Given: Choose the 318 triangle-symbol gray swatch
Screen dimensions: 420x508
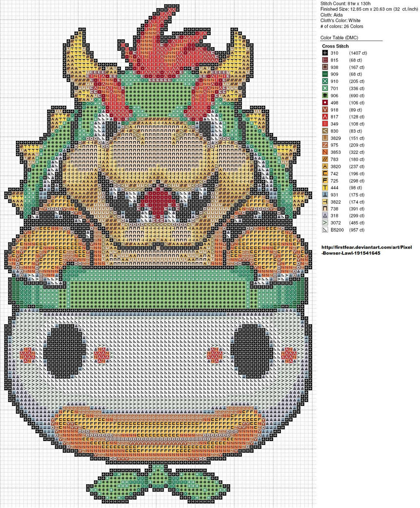Looking at the screenshot, I should (325, 216).
